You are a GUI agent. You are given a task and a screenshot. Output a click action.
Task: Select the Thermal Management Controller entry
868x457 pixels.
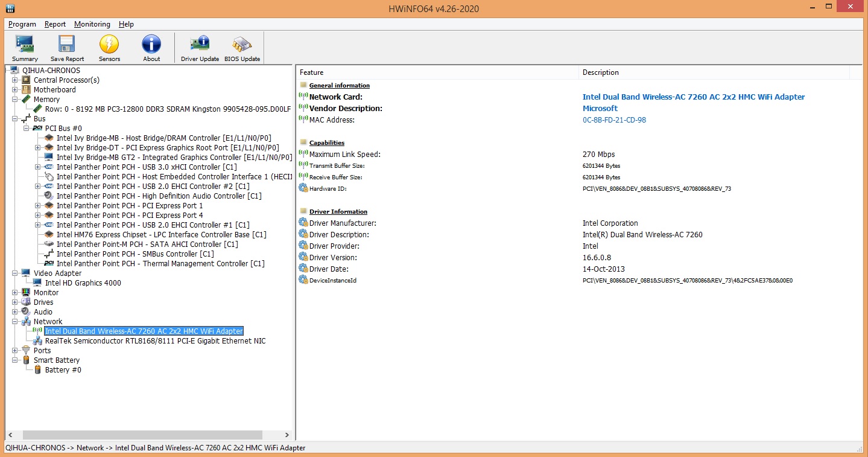coord(160,263)
